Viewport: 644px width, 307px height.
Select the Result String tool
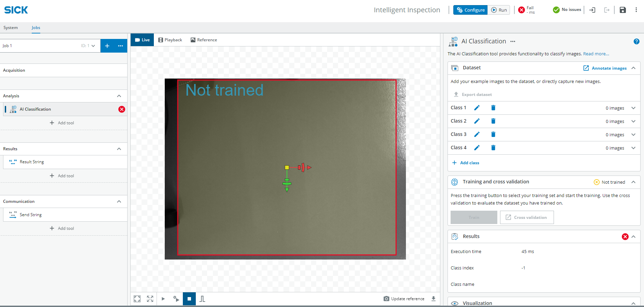[65, 162]
